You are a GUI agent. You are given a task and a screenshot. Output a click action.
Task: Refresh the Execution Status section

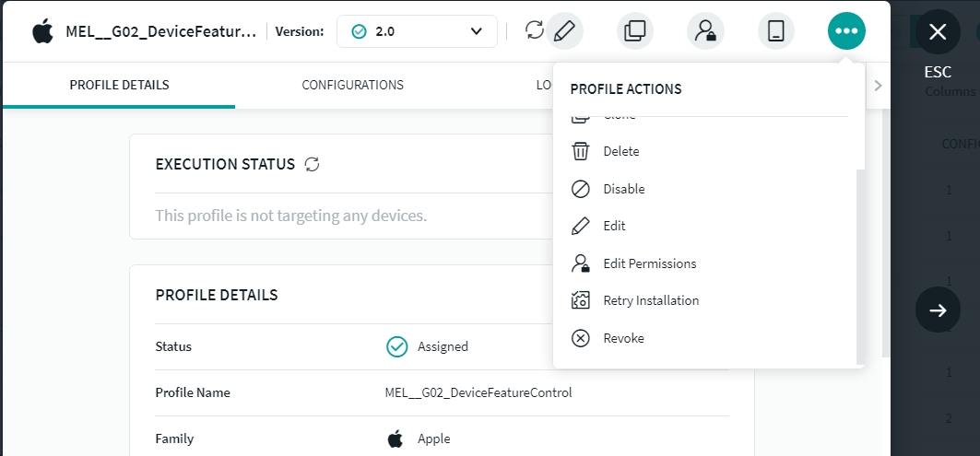point(313,164)
